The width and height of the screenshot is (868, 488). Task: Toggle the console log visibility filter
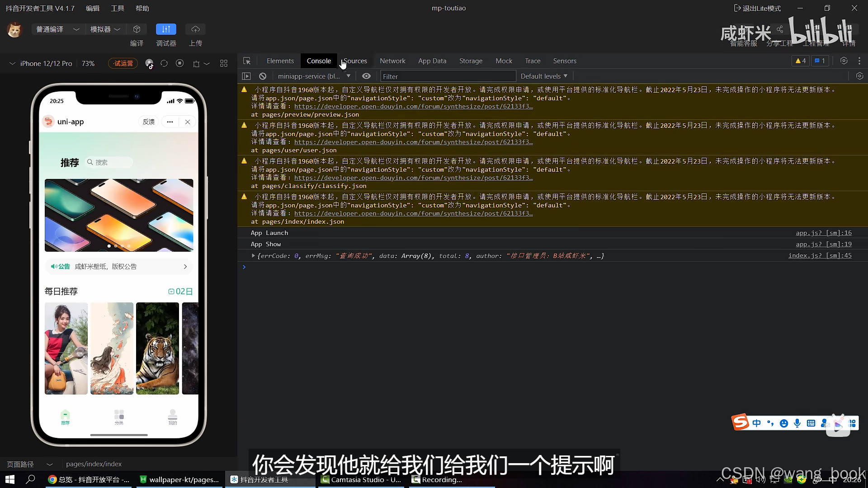click(x=366, y=76)
